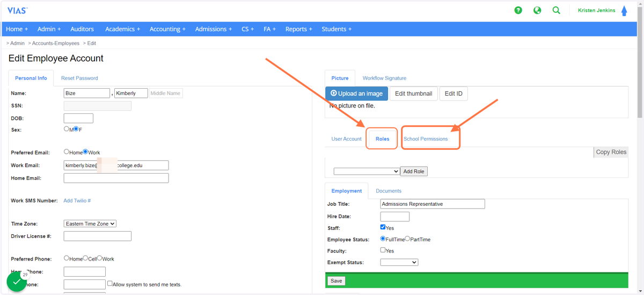This screenshot has height=295, width=644.
Task: Click the Hire Date field
Action: click(x=395, y=217)
